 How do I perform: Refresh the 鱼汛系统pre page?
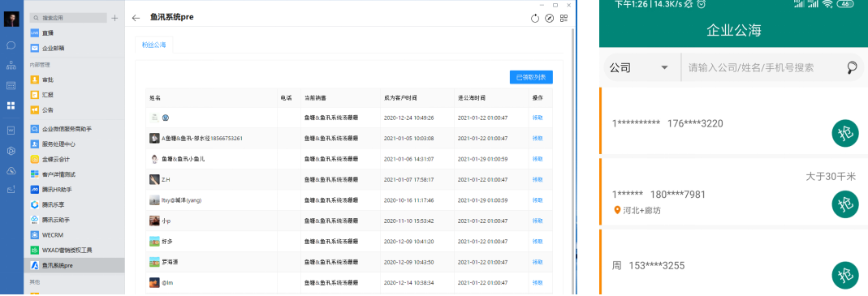(535, 19)
